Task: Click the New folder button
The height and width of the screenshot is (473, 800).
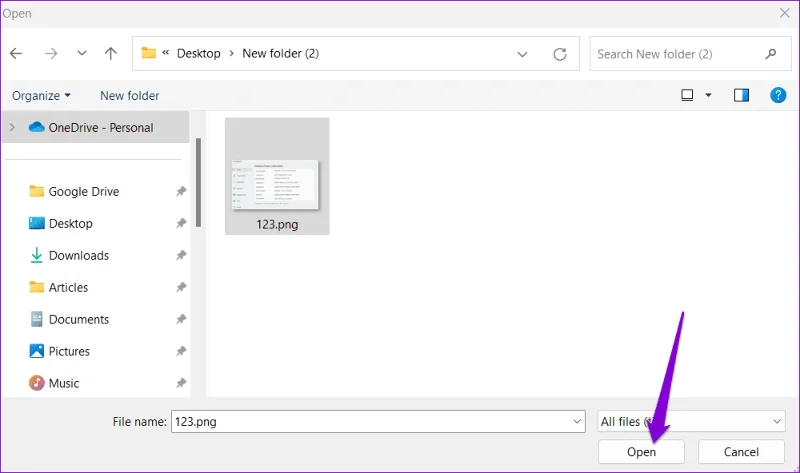Action: click(x=130, y=96)
